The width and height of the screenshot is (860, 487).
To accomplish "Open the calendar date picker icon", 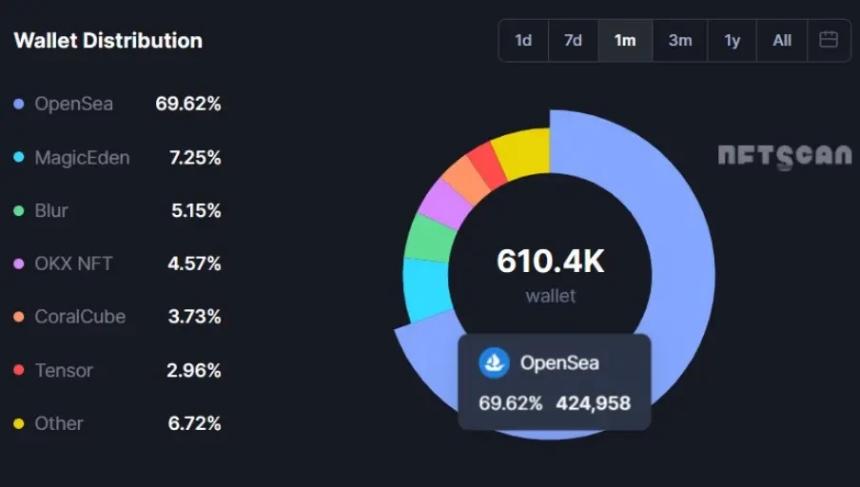I will tap(828, 40).
